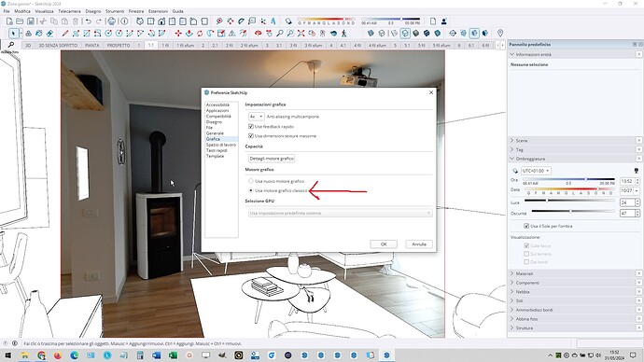Uncheck Usa feedback rapido checkbox
The width and height of the screenshot is (644, 362).
click(251, 126)
